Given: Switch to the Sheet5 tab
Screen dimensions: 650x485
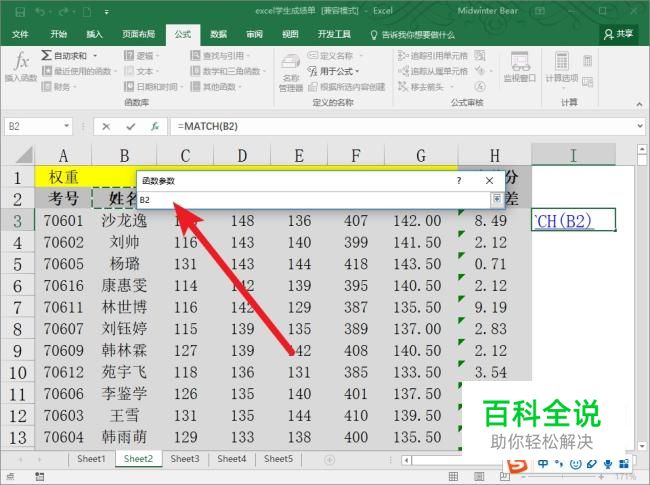Looking at the screenshot, I should [x=278, y=459].
